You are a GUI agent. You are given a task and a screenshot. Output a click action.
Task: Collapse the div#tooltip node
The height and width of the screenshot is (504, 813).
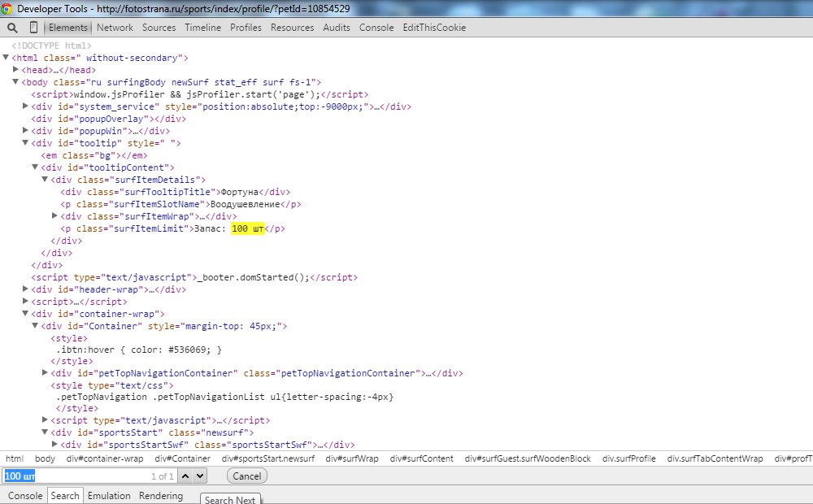(25, 142)
